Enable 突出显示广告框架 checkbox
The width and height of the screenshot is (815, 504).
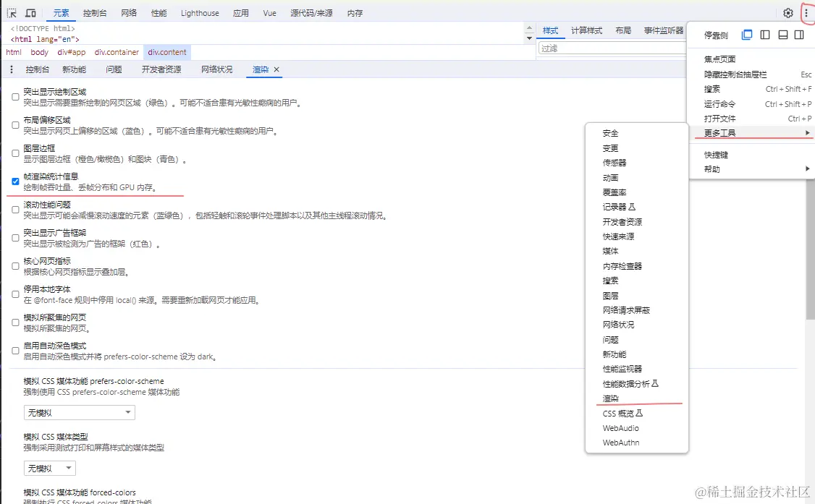16,238
